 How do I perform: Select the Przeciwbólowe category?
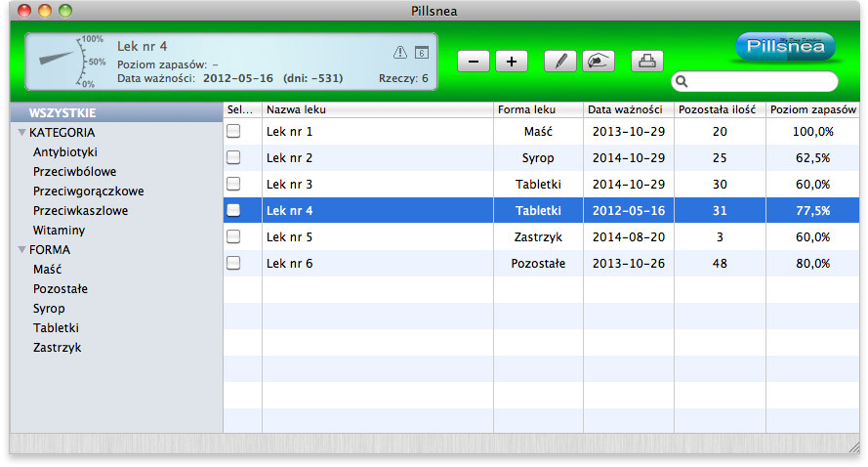coord(74,172)
